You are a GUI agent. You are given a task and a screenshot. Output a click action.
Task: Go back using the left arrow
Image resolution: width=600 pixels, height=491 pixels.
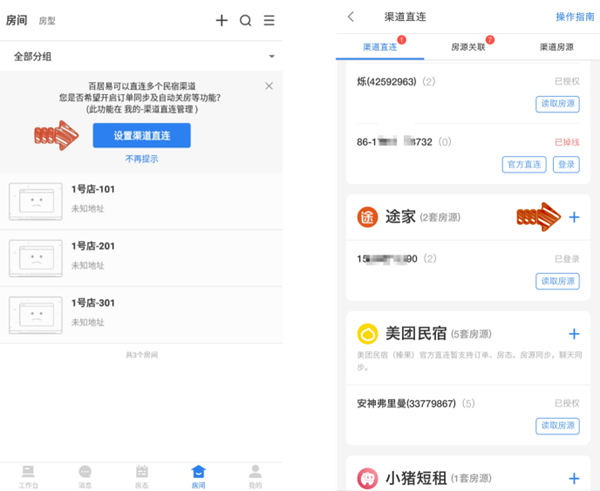click(351, 16)
